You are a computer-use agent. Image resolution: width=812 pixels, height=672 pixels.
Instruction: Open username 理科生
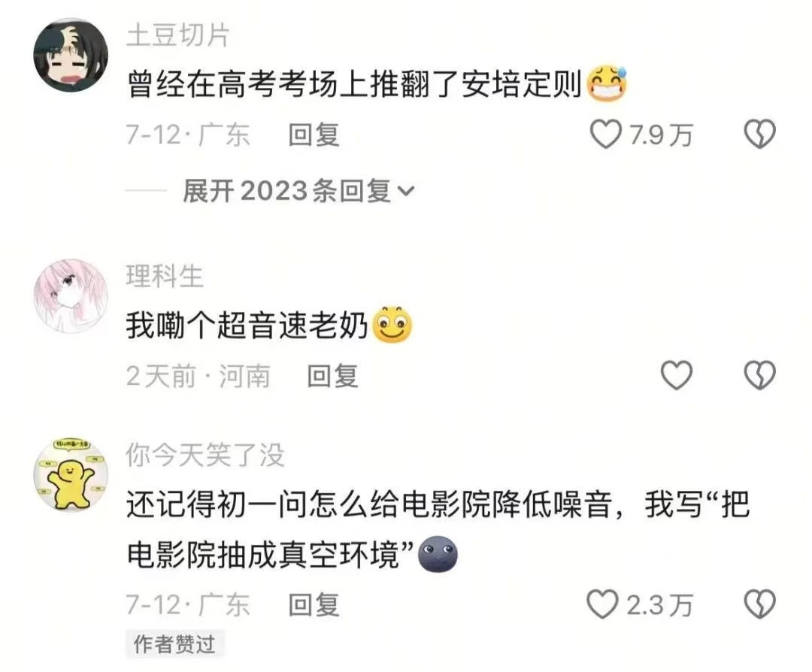[165, 276]
